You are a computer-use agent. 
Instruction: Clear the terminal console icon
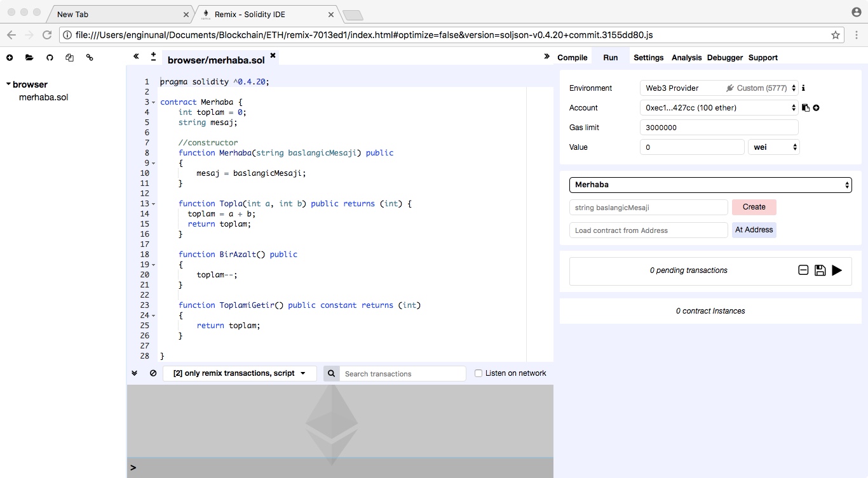coord(153,373)
